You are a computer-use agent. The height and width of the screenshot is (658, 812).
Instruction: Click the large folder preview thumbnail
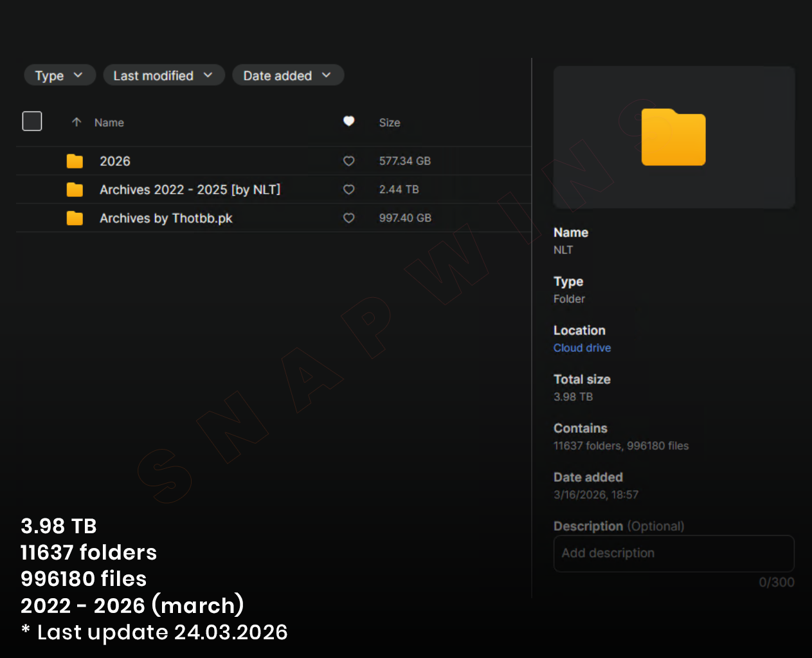click(x=673, y=137)
